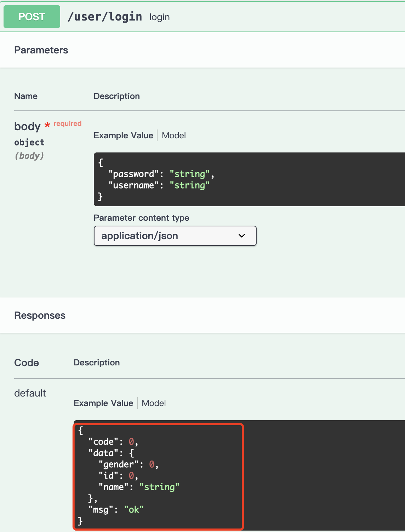Click the "msg" value "ok" in the response example
Viewport: 405px width, 532px height.
click(x=134, y=510)
